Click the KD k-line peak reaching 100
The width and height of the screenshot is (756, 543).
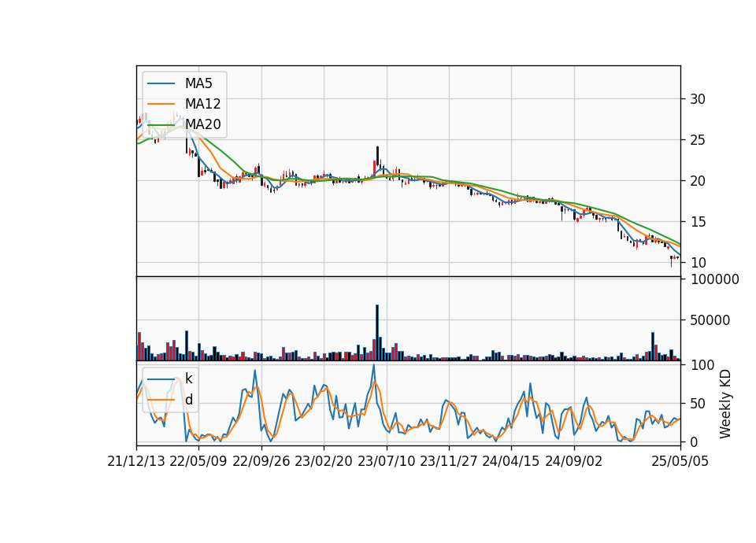coord(373,366)
